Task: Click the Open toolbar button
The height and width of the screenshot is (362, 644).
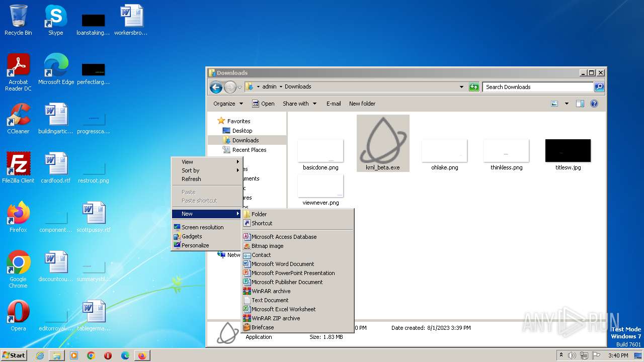Action: tap(263, 104)
